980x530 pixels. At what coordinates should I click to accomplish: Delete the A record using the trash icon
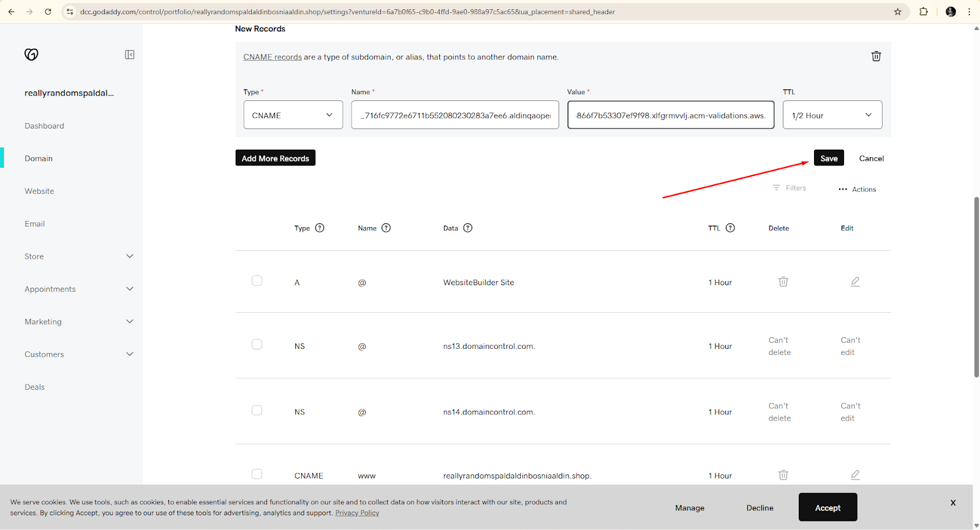783,282
